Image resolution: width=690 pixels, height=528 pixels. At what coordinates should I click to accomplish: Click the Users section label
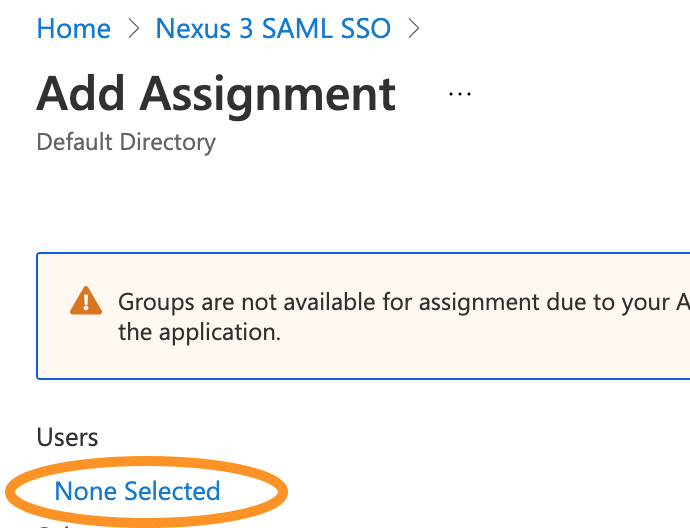[67, 437]
